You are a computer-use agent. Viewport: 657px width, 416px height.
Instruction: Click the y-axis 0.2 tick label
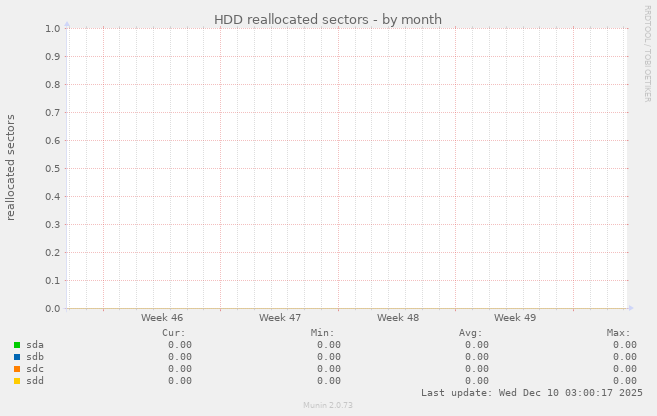tap(53, 253)
